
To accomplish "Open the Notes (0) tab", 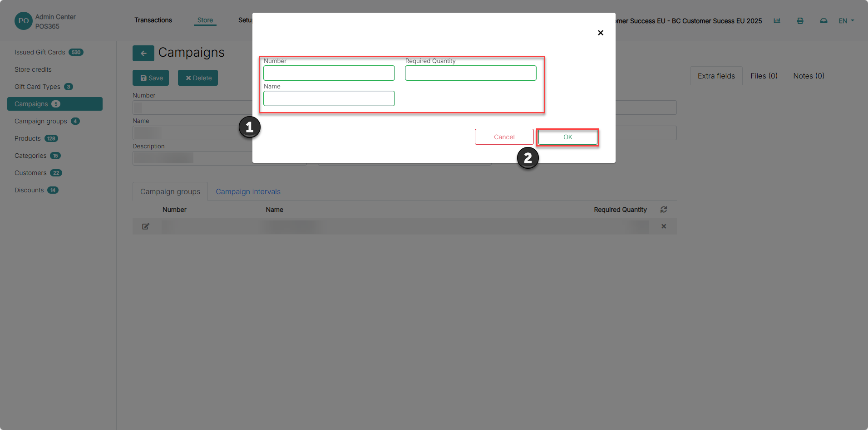I will click(x=809, y=76).
